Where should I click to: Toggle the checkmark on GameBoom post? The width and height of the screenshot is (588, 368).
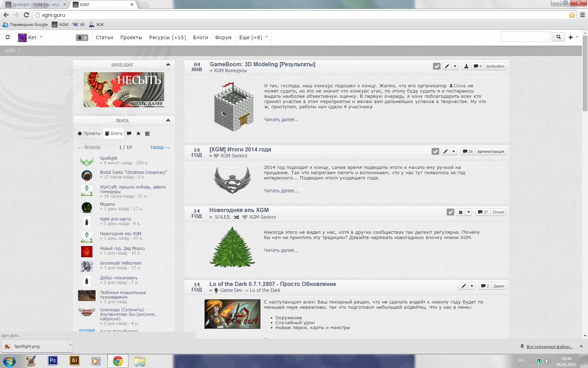click(436, 66)
